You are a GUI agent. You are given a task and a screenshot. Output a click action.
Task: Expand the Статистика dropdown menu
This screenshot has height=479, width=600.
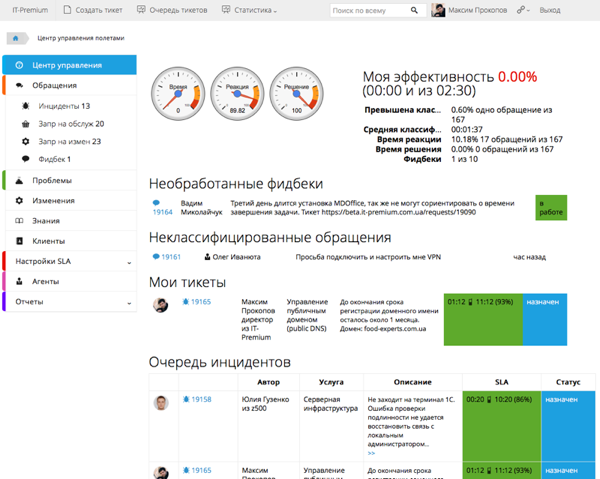(x=249, y=10)
